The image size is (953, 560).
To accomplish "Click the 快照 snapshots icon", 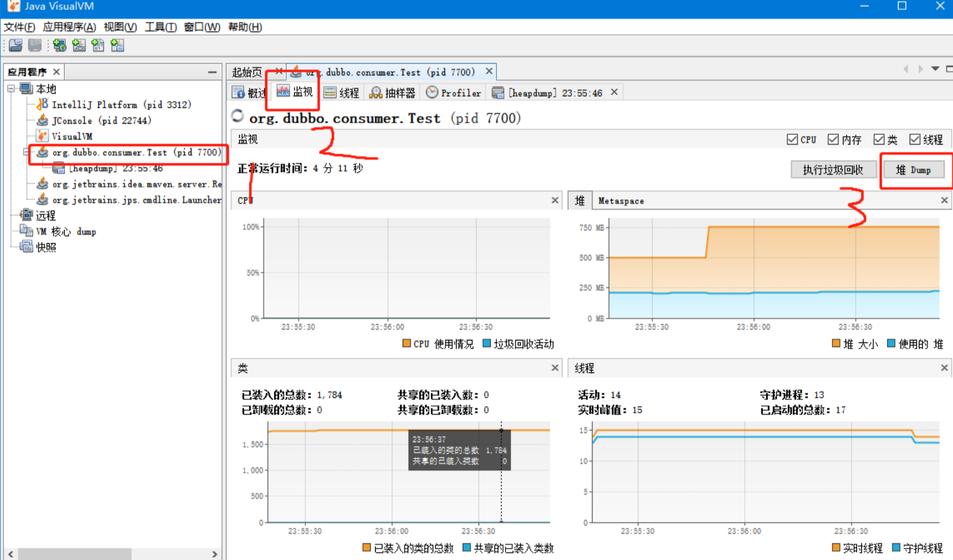I will pos(26,247).
